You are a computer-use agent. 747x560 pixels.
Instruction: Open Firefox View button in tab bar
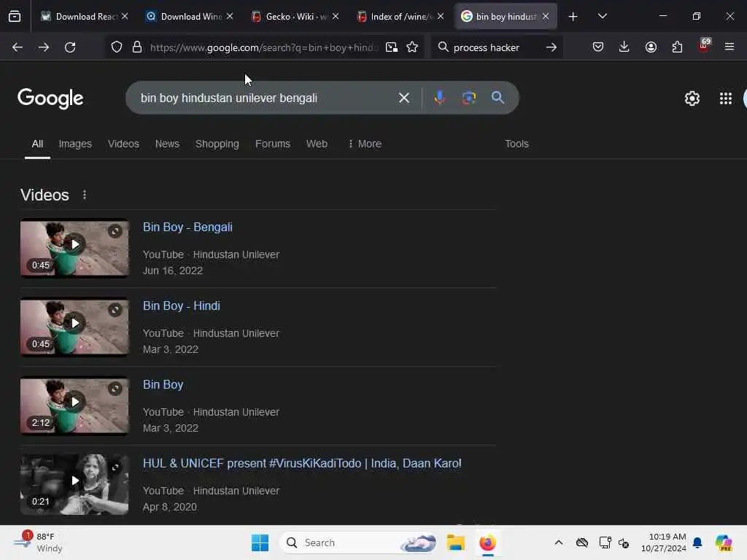pos(15,17)
